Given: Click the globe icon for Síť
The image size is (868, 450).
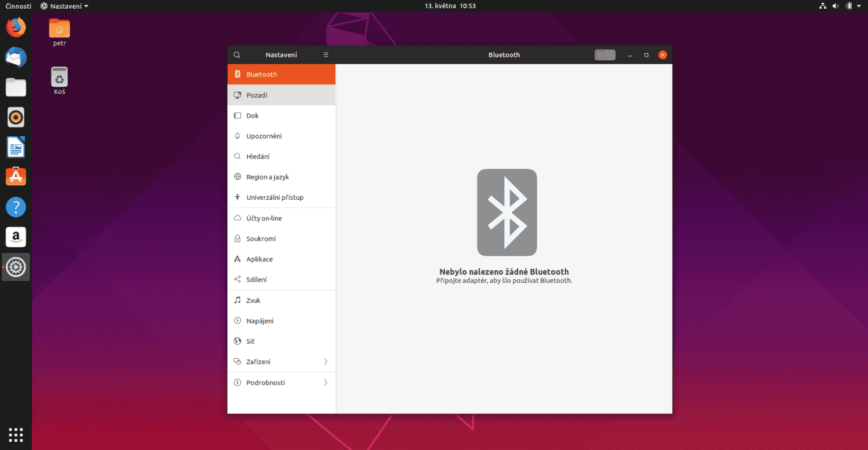Looking at the screenshot, I should point(238,341).
